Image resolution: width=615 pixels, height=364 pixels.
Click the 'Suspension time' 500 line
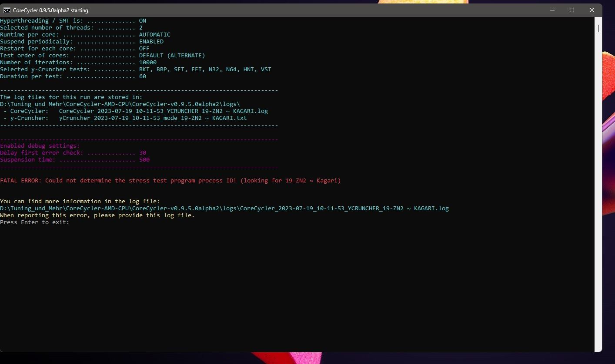pyautogui.click(x=75, y=160)
